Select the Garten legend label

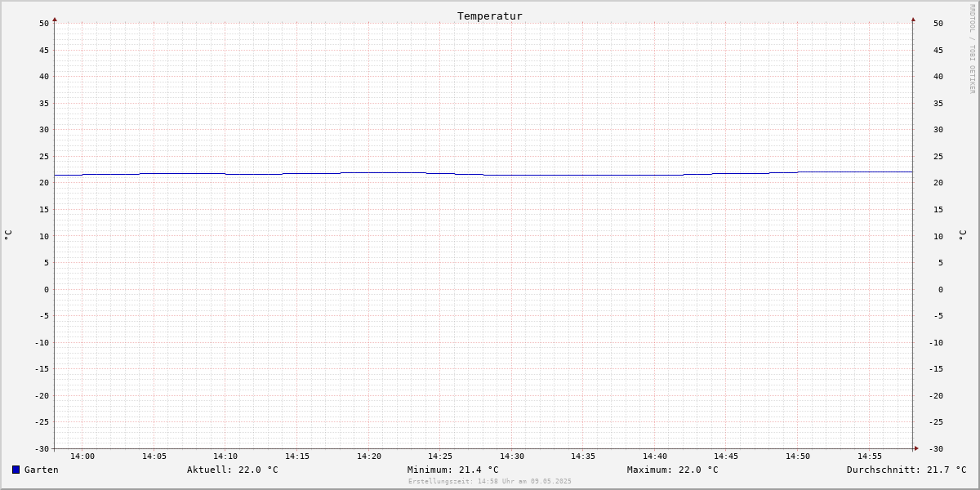point(42,470)
